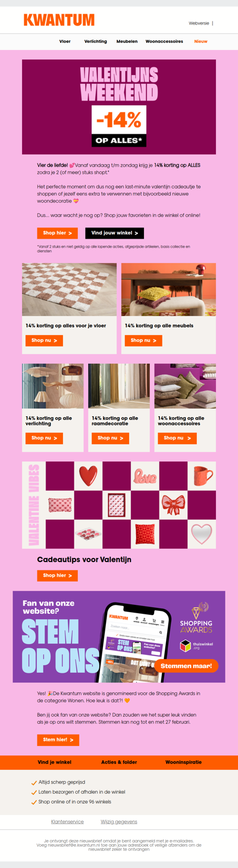This screenshot has height=868, width=238.
Task: Open the Klantenservice footer link
Action: point(67,822)
